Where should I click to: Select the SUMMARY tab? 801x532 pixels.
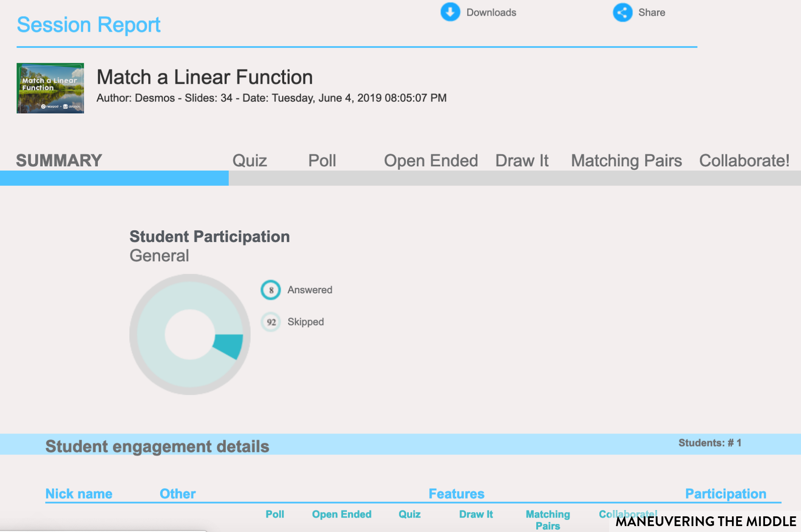tap(59, 161)
